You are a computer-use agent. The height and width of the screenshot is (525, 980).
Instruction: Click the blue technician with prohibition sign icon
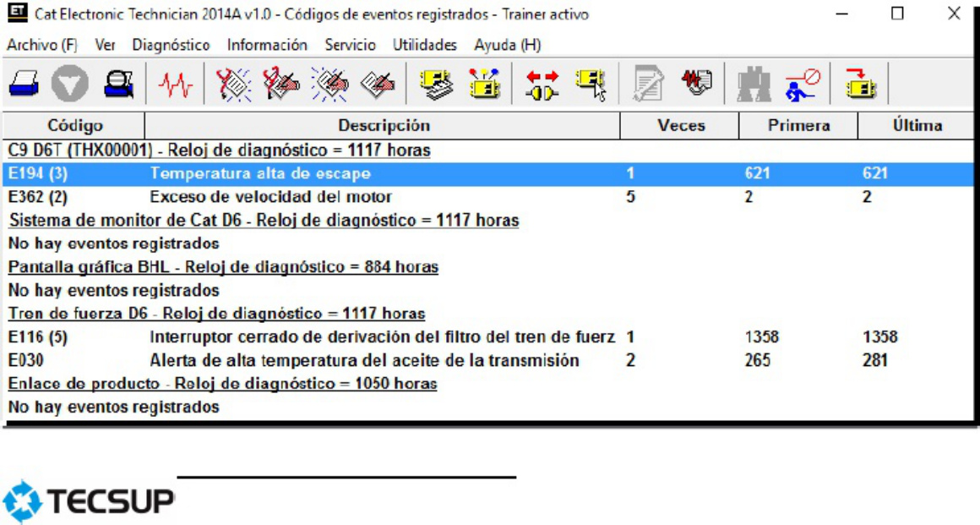[802, 84]
